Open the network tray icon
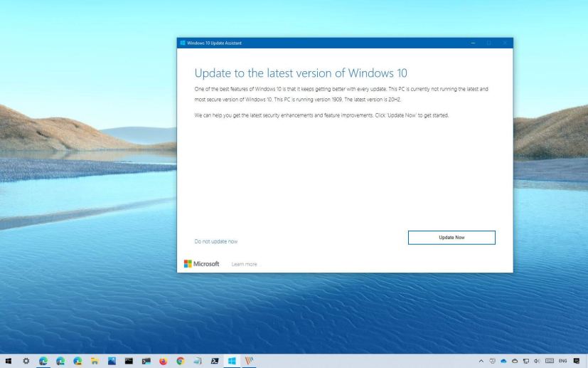The height and width of the screenshot is (368, 588). pos(525,361)
